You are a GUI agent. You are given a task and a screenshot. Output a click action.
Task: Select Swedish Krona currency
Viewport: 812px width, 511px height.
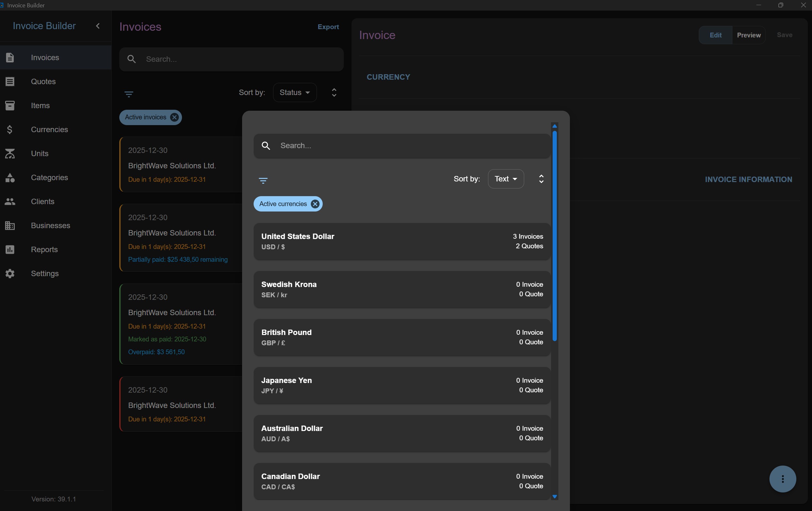point(402,289)
